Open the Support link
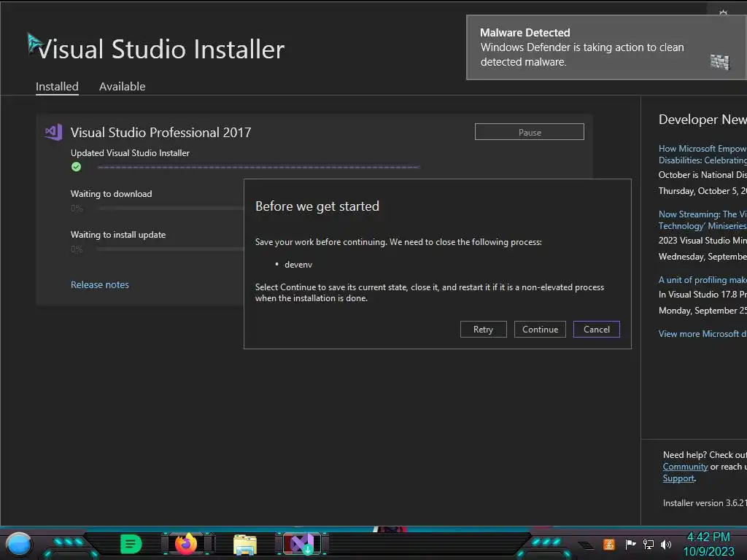 click(678, 478)
